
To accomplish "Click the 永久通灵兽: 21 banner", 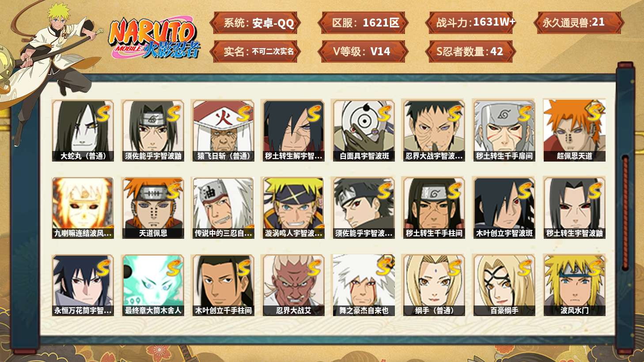I will tap(578, 23).
